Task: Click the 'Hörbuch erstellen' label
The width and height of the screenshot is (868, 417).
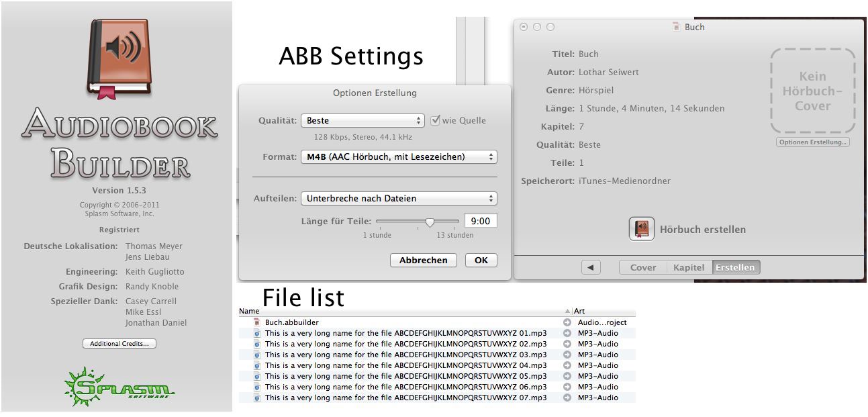Action: click(703, 230)
